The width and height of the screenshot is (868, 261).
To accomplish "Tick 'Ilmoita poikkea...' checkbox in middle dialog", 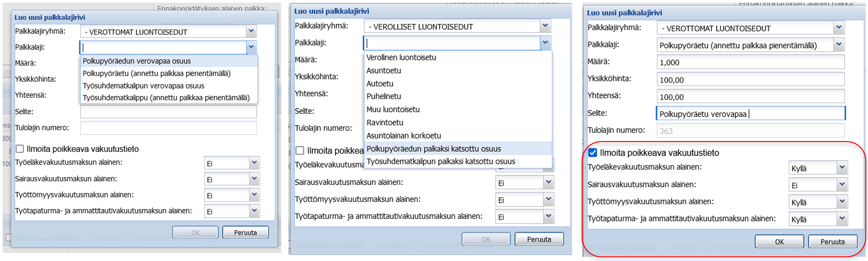I will [x=299, y=150].
